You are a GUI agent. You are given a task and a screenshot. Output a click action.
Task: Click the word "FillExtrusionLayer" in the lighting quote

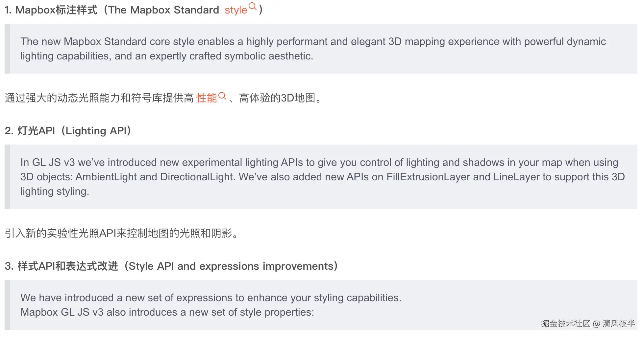[x=428, y=177]
